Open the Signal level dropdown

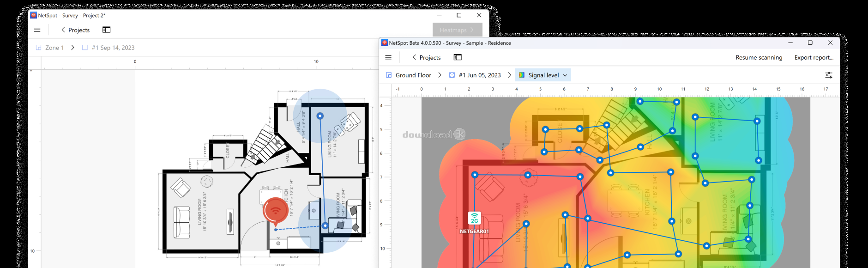pyautogui.click(x=543, y=75)
